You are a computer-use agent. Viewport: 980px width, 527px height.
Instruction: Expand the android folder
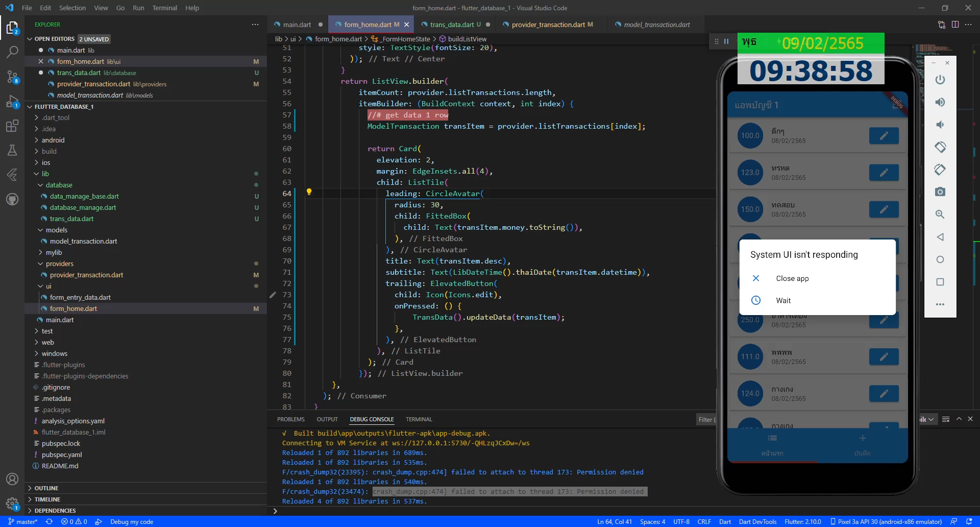[53, 140]
